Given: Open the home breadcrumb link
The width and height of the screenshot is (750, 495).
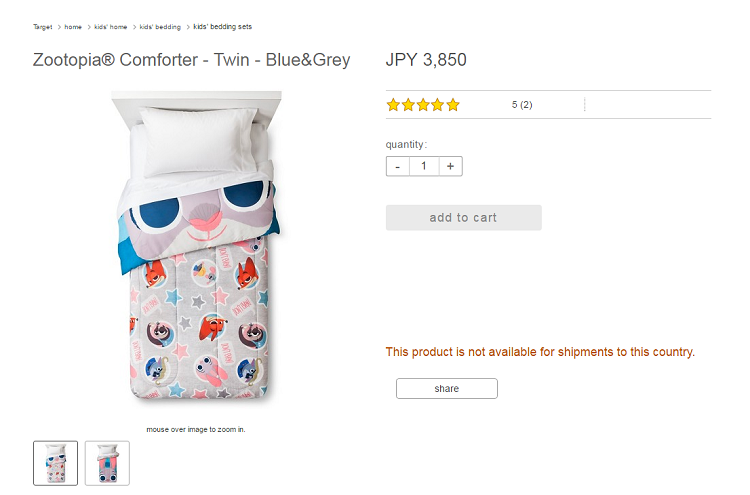Looking at the screenshot, I should 73,27.
